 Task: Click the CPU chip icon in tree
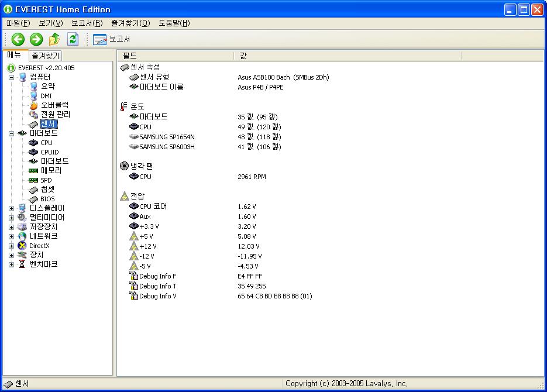(x=33, y=143)
